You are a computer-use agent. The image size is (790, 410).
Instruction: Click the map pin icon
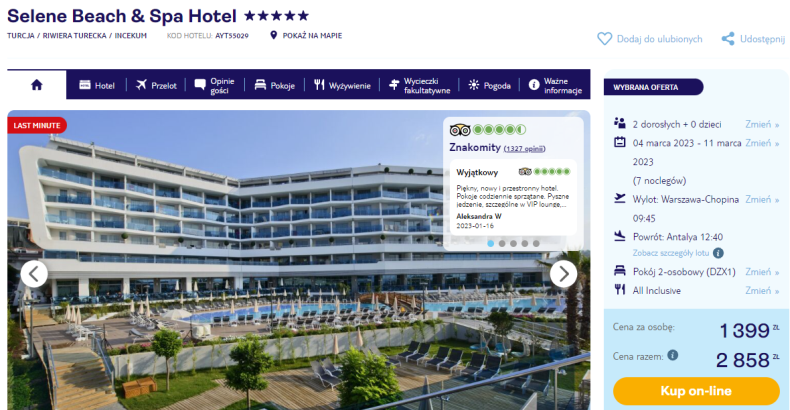(x=274, y=35)
